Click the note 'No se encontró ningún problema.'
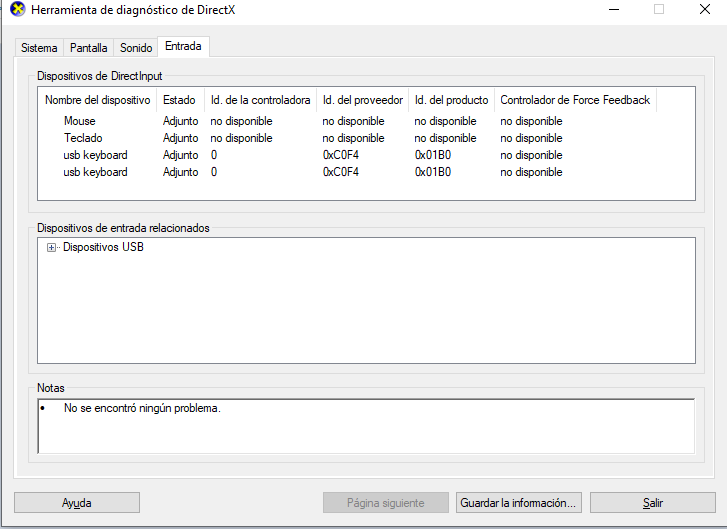727x529 pixels. 142,408
